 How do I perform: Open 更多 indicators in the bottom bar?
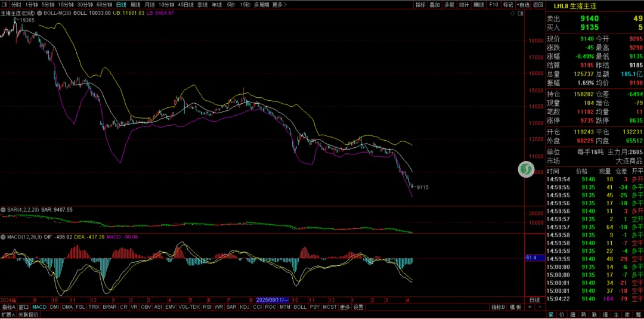tap(345, 307)
